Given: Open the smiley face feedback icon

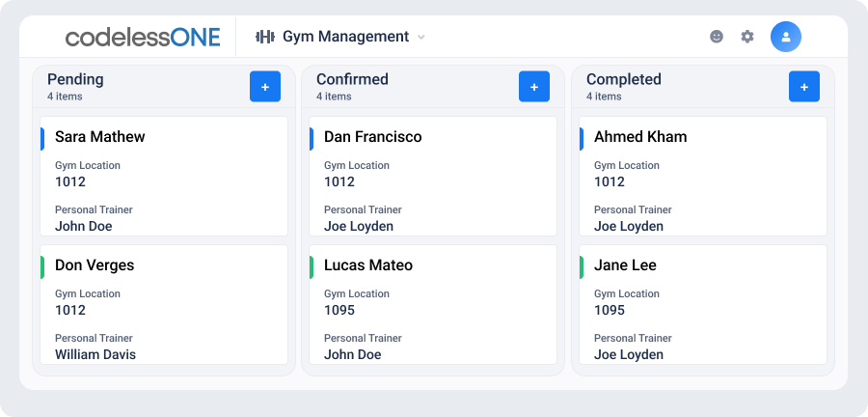Looking at the screenshot, I should pyautogui.click(x=717, y=37).
